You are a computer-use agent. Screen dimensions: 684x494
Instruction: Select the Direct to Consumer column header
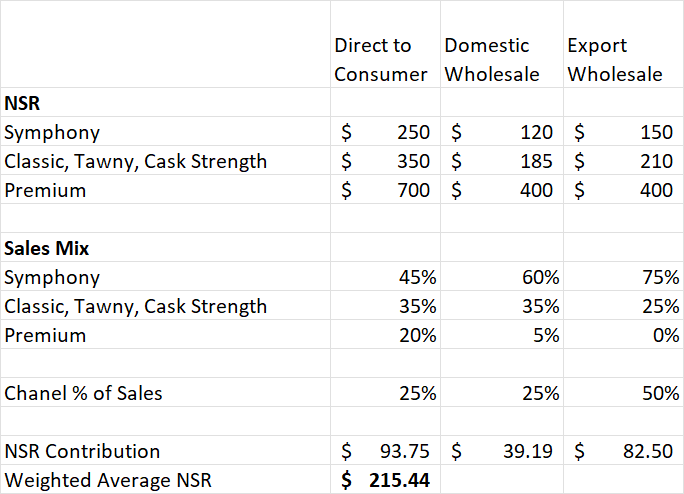[x=385, y=60]
